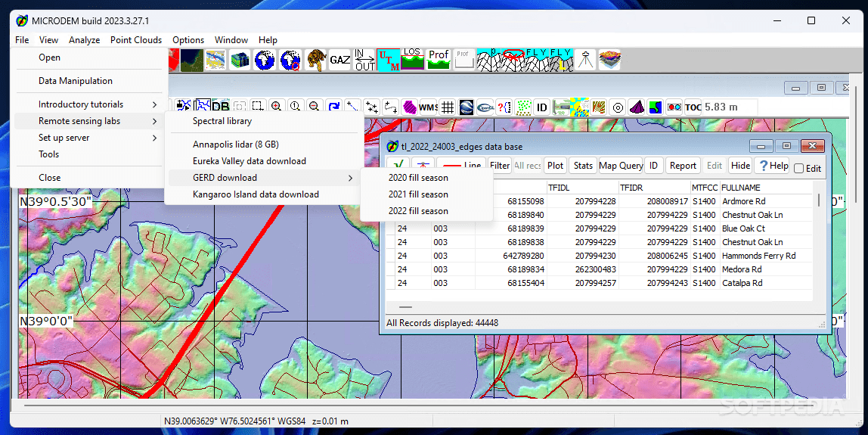
Task: Click the data base table vertical scrollbar
Action: [819, 241]
